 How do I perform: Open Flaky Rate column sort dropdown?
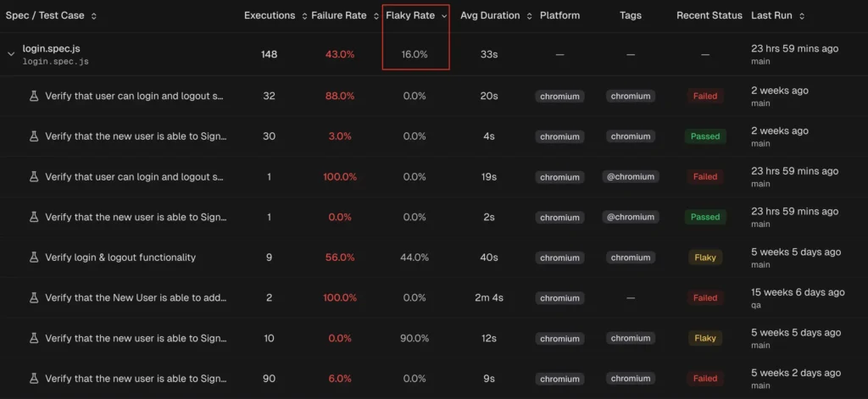[444, 16]
